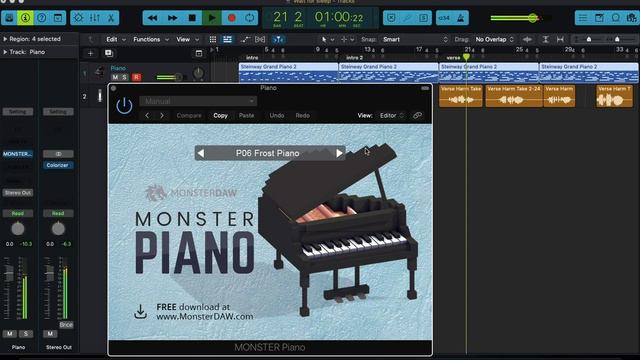Open the List Editors icon
Screen dimensions: 640x360
pos(583,18)
